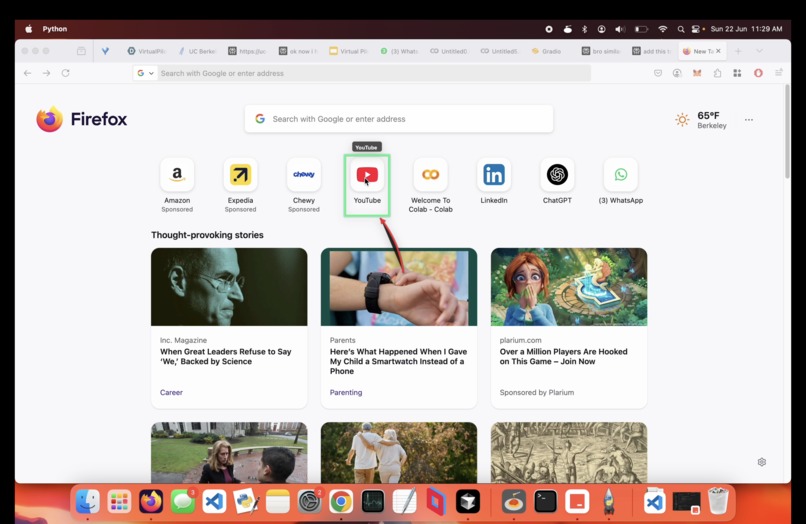Open the Plarium game artwork thumbnail
Viewport: 806px width, 524px height.
point(569,287)
